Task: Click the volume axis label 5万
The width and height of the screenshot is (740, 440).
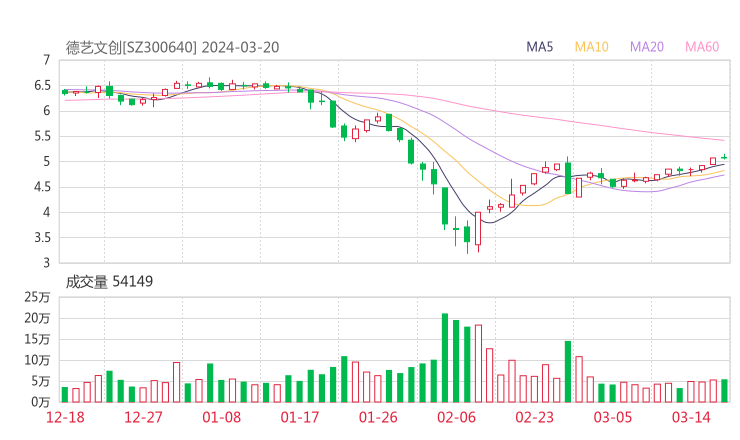Action: (41, 381)
